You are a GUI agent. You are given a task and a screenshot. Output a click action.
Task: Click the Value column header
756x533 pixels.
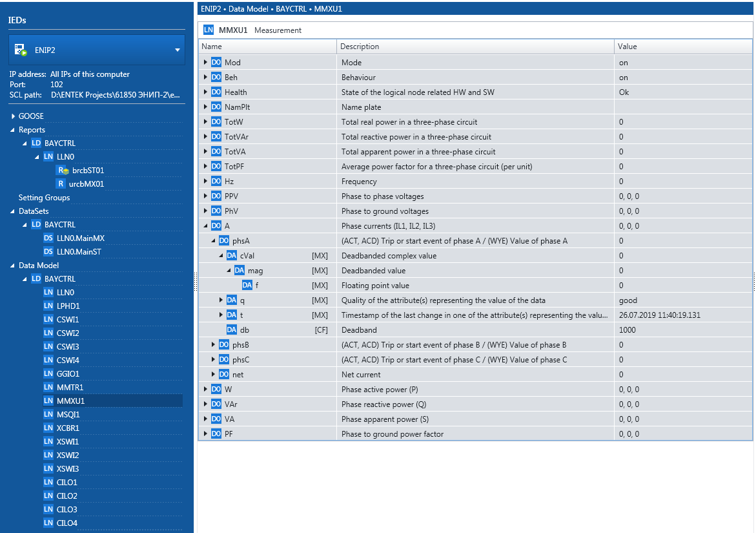(627, 47)
